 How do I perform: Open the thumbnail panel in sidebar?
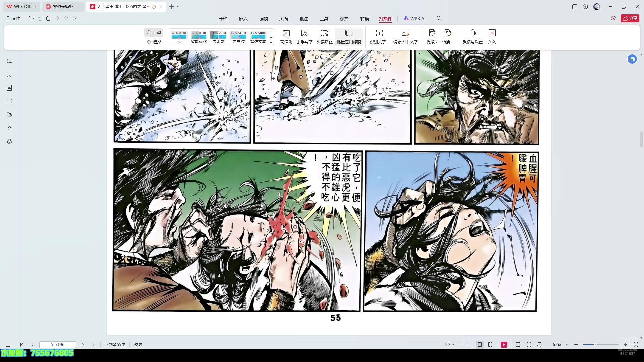(x=9, y=88)
